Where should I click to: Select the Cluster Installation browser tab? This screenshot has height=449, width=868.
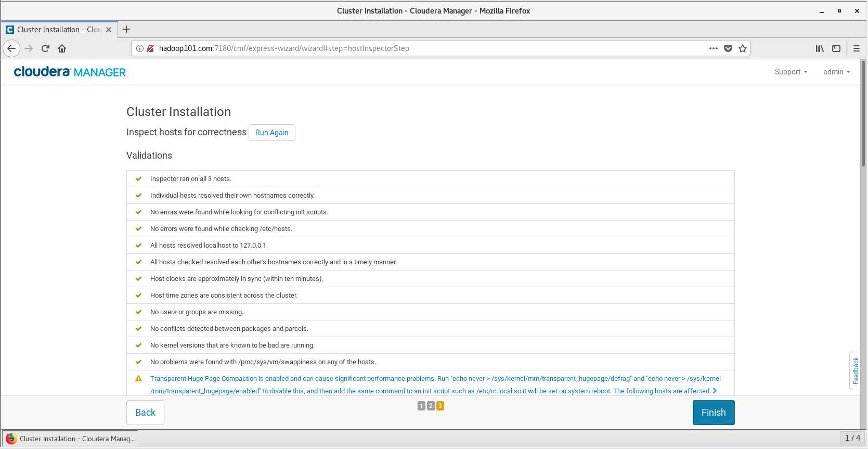pyautogui.click(x=59, y=30)
